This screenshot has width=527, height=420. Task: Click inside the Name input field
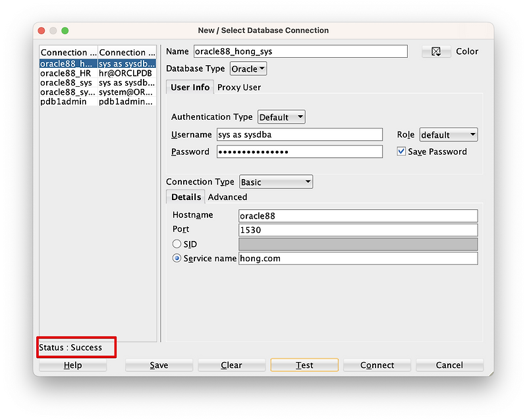[x=300, y=51]
